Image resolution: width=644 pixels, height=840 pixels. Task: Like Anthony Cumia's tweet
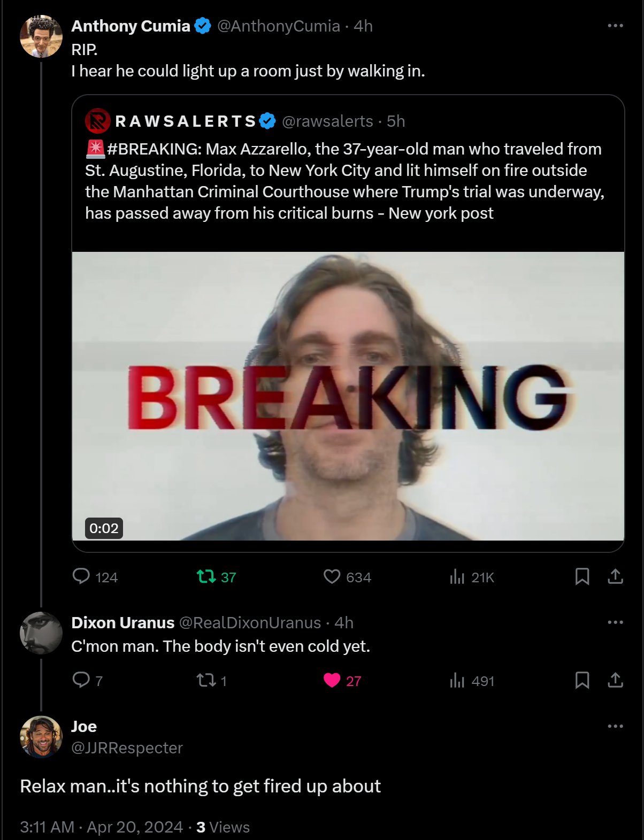tap(332, 576)
